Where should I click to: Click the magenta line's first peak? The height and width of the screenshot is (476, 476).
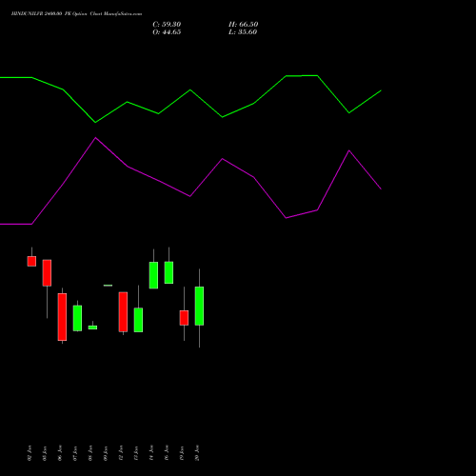click(95, 138)
